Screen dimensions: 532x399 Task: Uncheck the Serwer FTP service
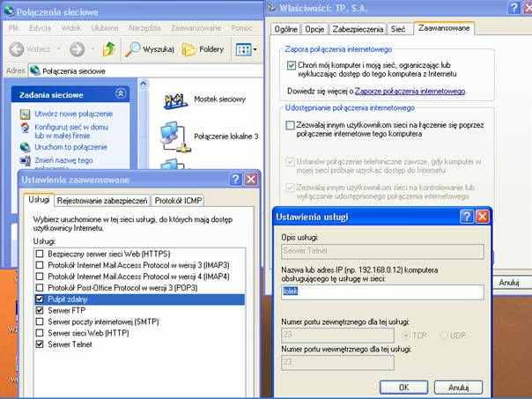tap(40, 310)
